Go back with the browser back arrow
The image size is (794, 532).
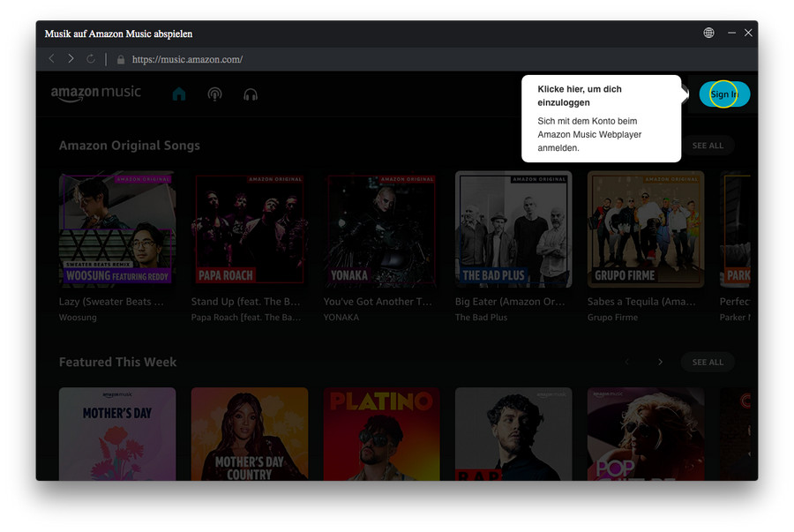coord(52,59)
